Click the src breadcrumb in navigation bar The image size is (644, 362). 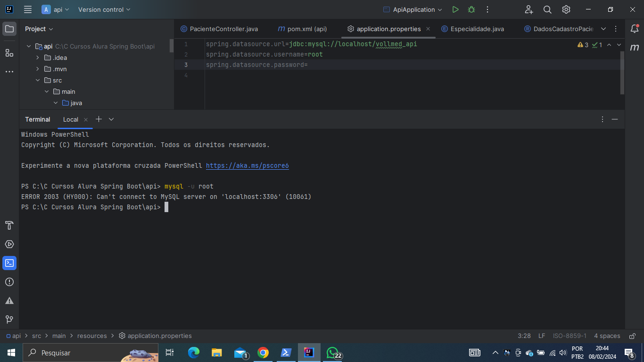click(36, 336)
